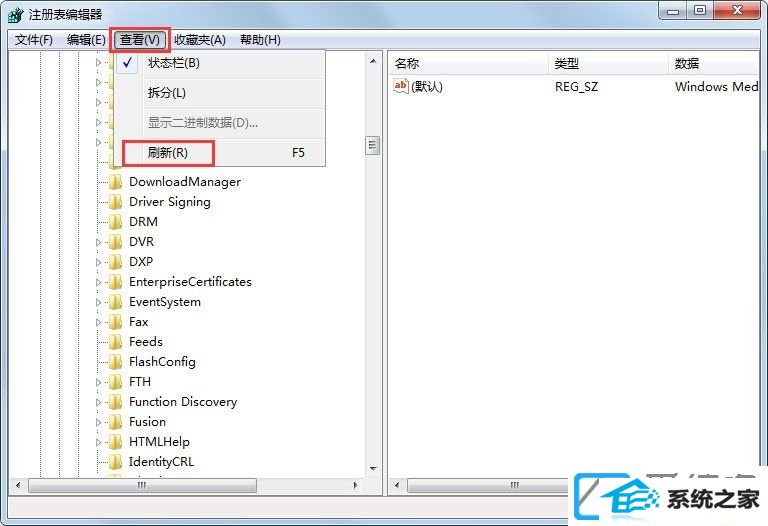768x526 pixels.
Task: Expand the HTMLHelp key triangle
Action: 98,442
